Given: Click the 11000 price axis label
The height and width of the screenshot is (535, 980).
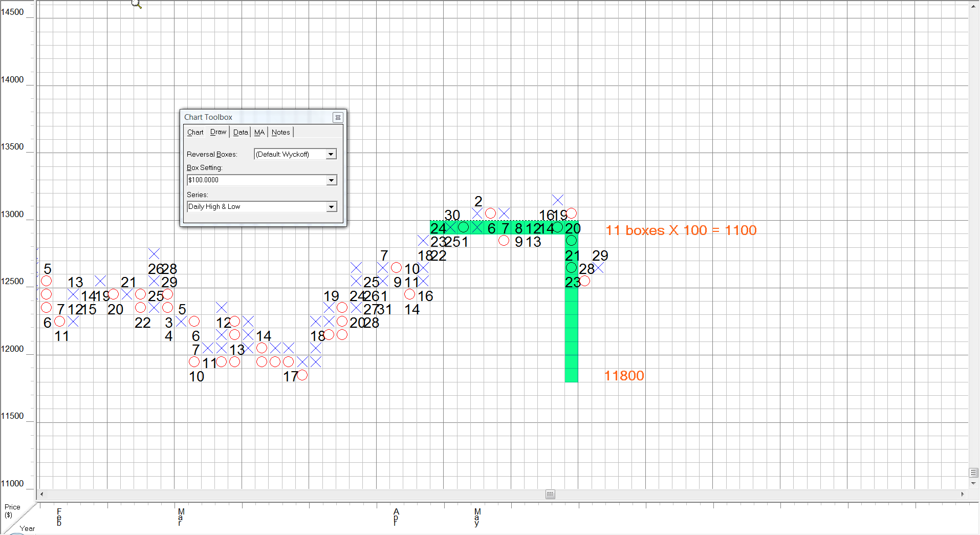Looking at the screenshot, I should click(x=12, y=483).
